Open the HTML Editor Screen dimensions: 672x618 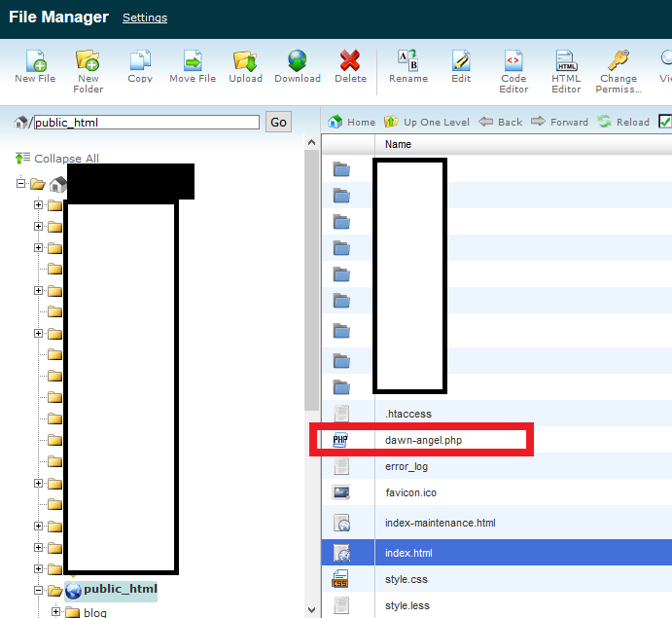[566, 60]
